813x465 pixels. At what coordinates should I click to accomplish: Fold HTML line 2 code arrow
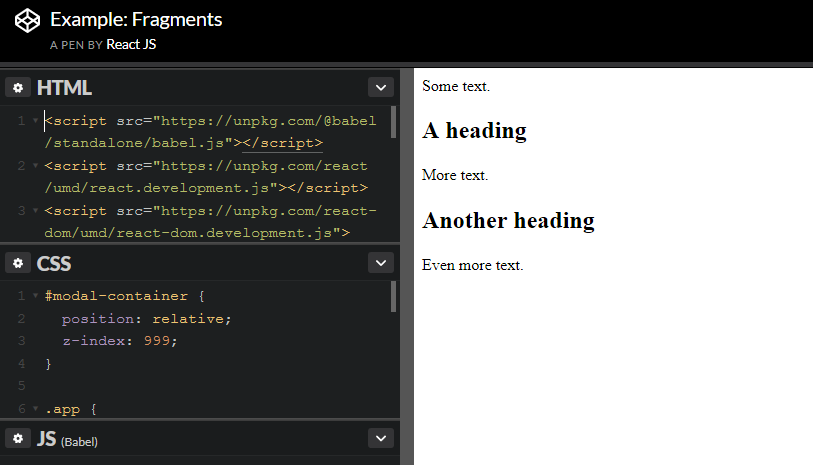tap(35, 166)
